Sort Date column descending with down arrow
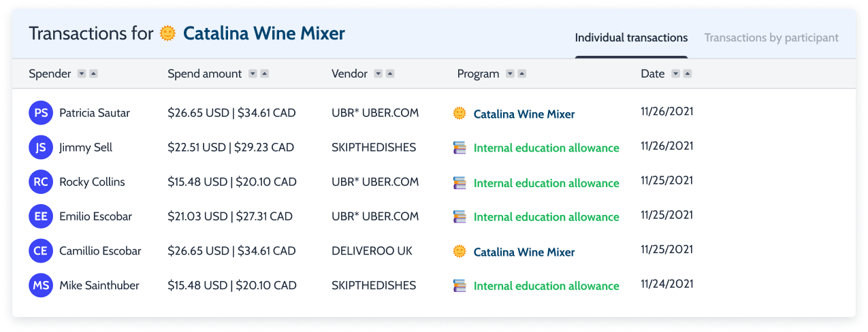 coord(675,73)
